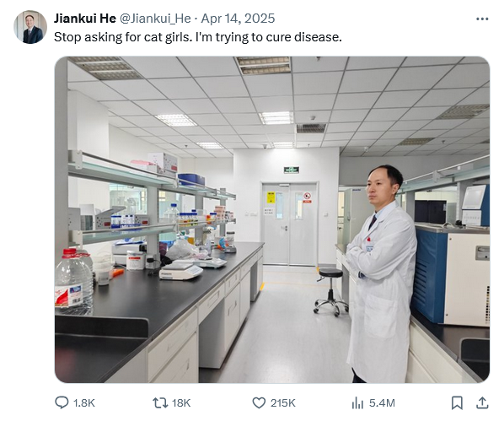Click the tweet text about cat girls
The width and height of the screenshot is (504, 421).
(x=198, y=37)
